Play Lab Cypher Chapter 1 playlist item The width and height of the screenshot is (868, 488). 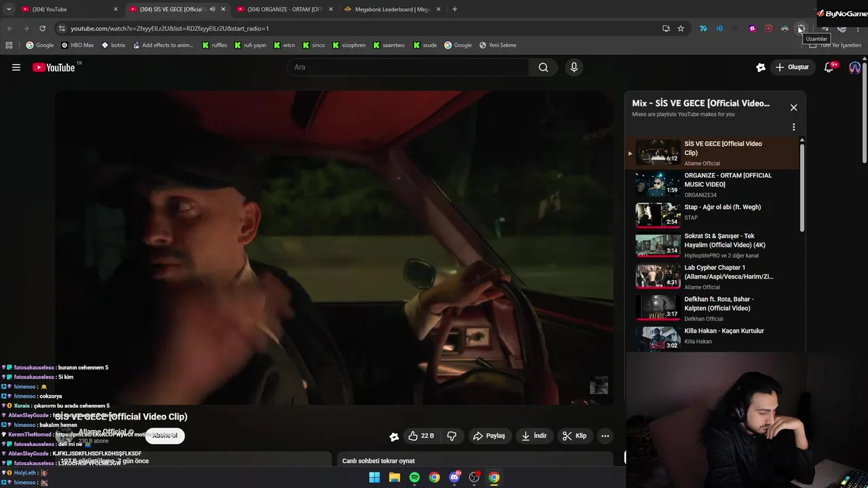pyautogui.click(x=712, y=277)
